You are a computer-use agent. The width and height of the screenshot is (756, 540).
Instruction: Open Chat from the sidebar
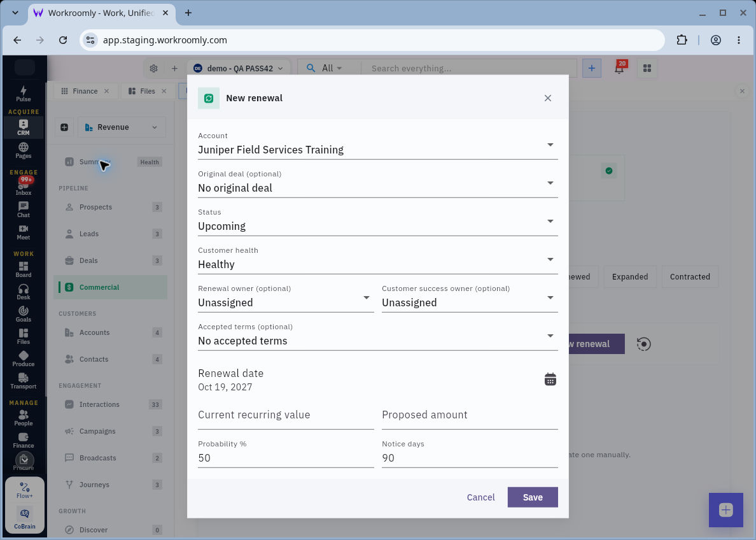click(x=23, y=210)
